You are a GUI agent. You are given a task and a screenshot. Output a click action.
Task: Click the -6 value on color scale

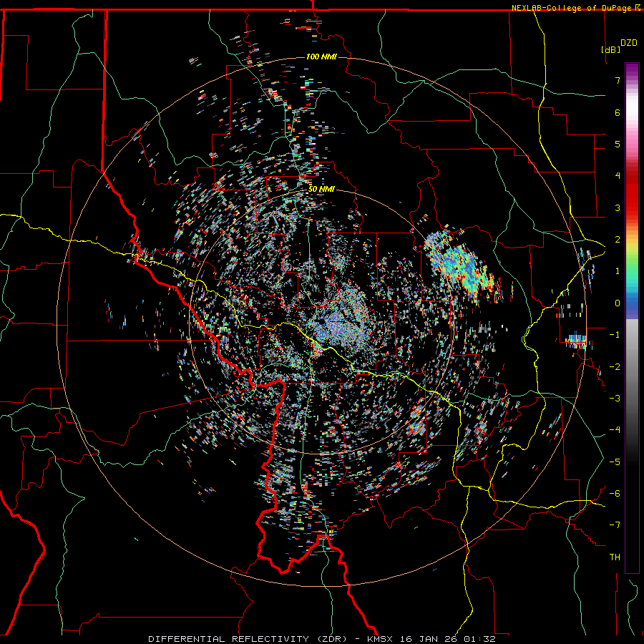[615, 494]
